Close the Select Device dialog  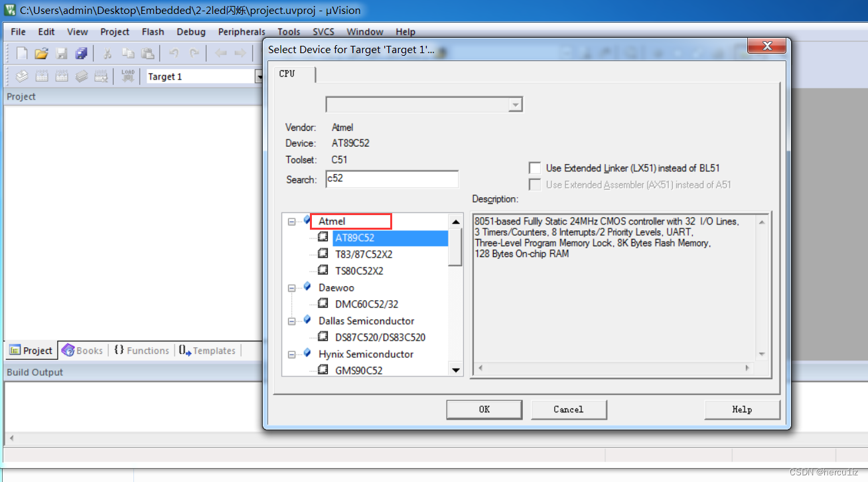766,46
